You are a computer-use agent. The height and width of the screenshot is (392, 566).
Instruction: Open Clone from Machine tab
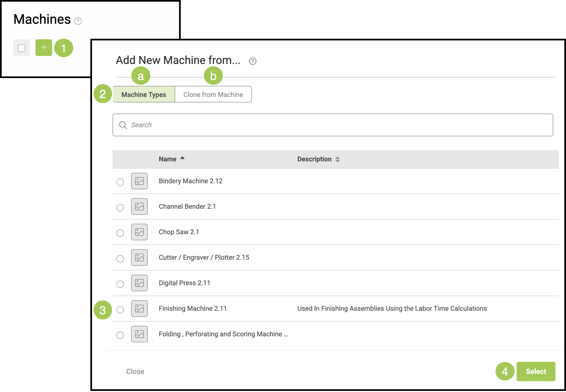213,94
